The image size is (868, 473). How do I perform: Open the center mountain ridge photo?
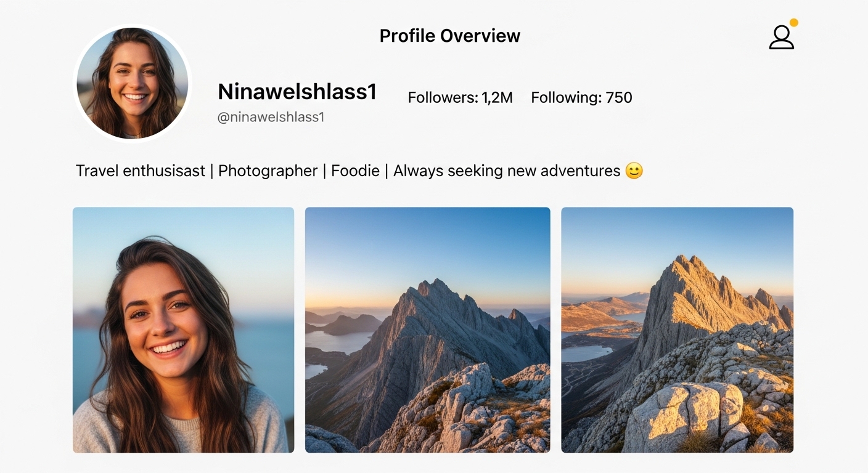click(x=427, y=329)
